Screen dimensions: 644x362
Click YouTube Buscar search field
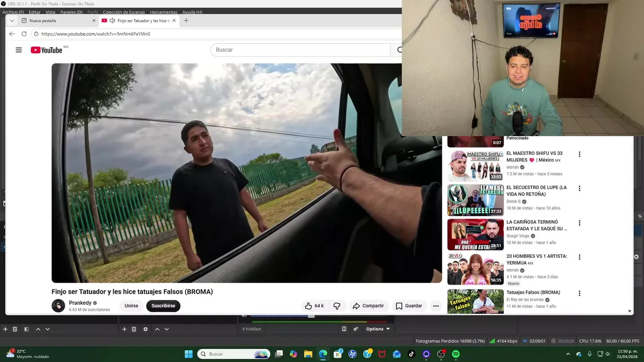coord(300,50)
